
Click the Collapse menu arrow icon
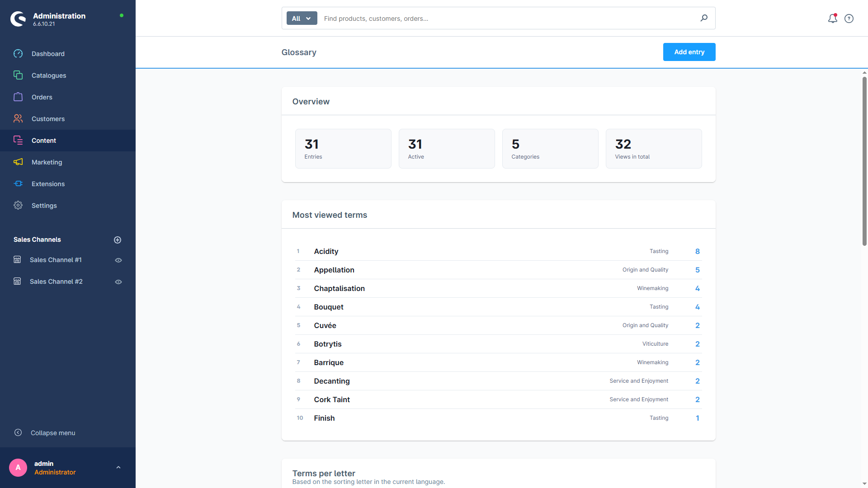point(18,433)
